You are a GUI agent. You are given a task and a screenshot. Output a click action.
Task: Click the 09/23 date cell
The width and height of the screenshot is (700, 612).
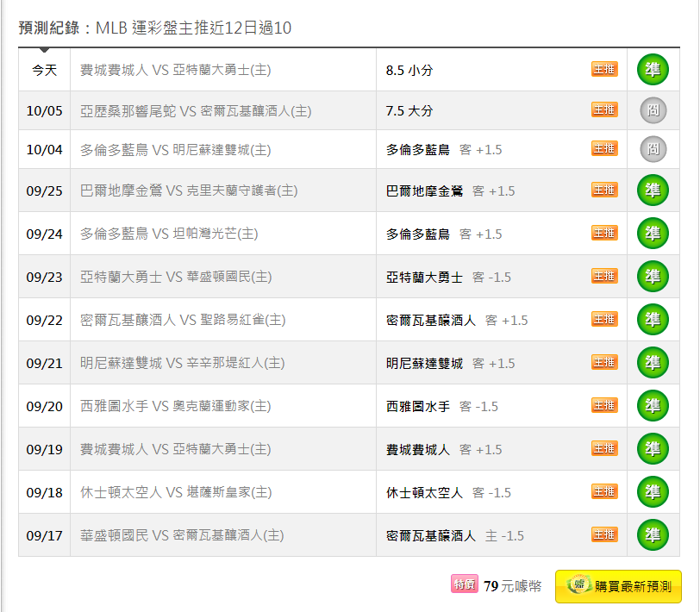44,277
